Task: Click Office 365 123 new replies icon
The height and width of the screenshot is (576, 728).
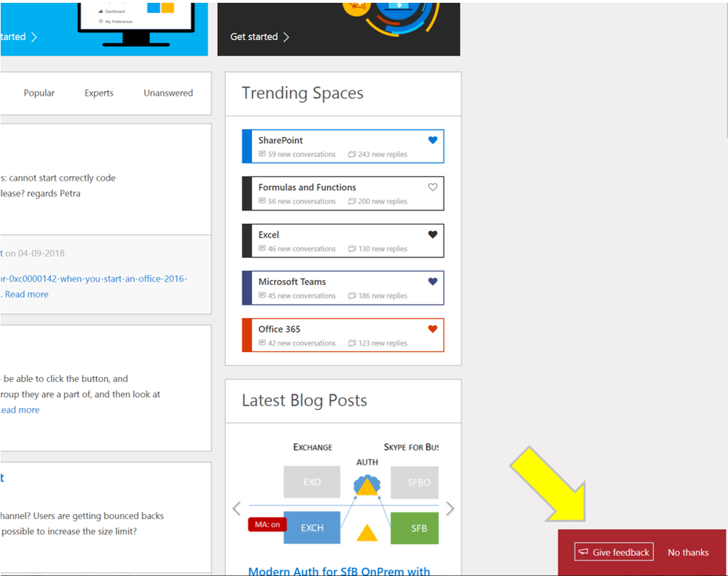Action: [x=352, y=343]
